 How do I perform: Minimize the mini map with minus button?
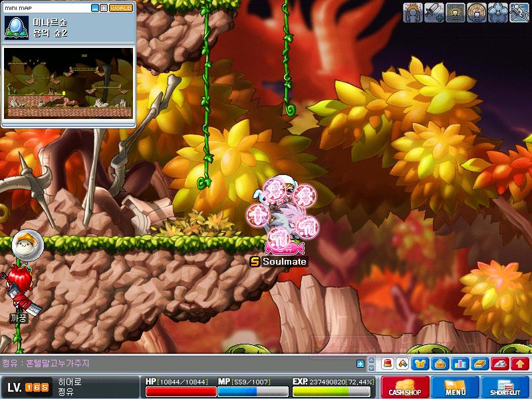95,8
